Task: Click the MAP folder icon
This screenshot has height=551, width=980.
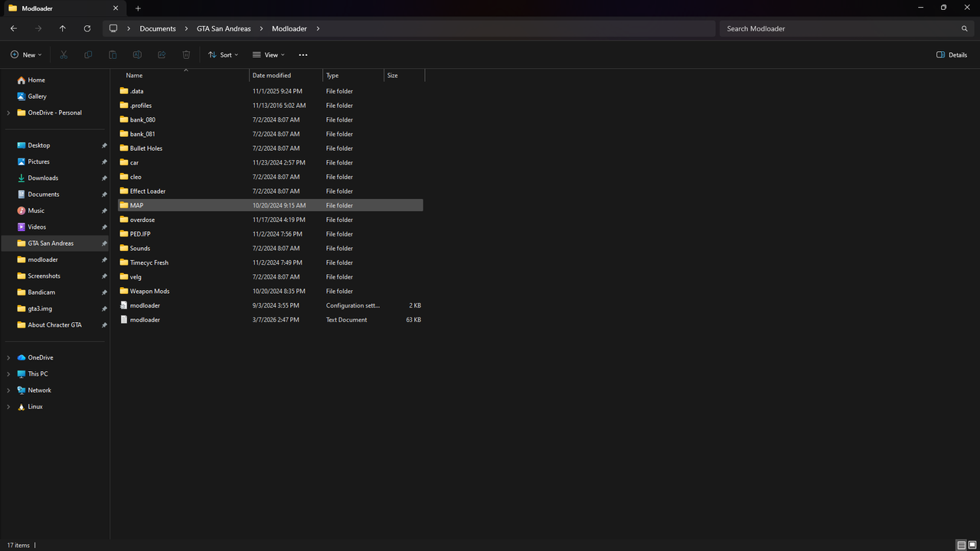Action: [x=124, y=205]
